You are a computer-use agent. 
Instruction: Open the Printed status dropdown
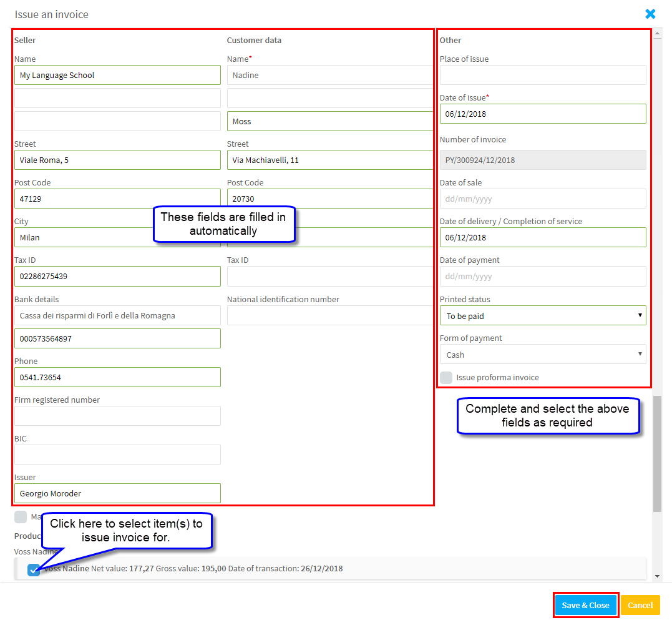[542, 316]
